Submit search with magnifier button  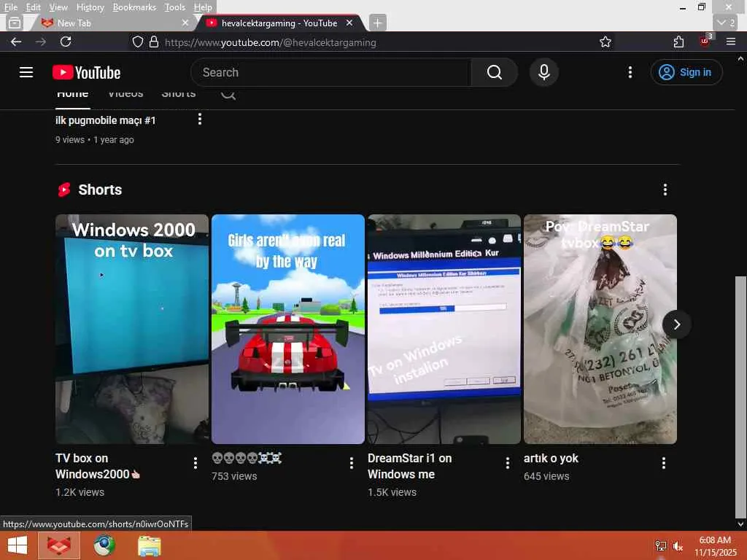(494, 72)
